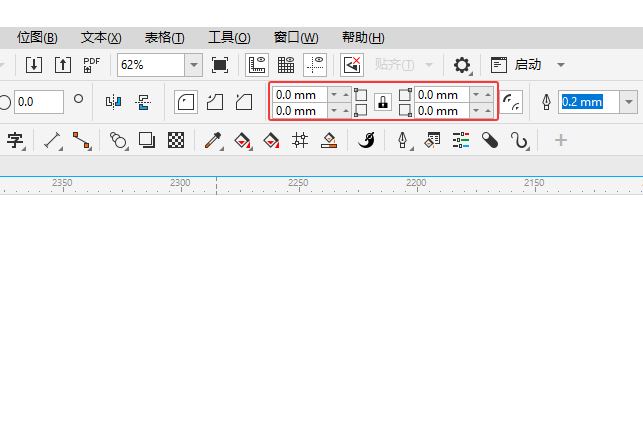Viewport: 643px width, 421px height.
Task: Toggle the edit corners together lock
Action: 383,102
